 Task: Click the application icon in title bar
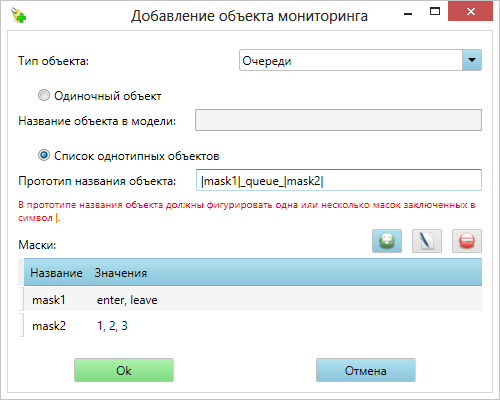point(19,16)
